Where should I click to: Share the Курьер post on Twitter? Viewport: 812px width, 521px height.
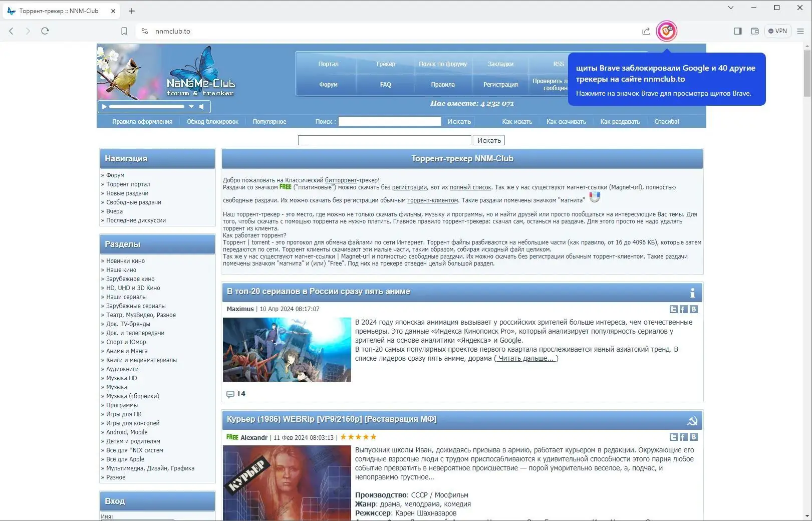pyautogui.click(x=674, y=437)
